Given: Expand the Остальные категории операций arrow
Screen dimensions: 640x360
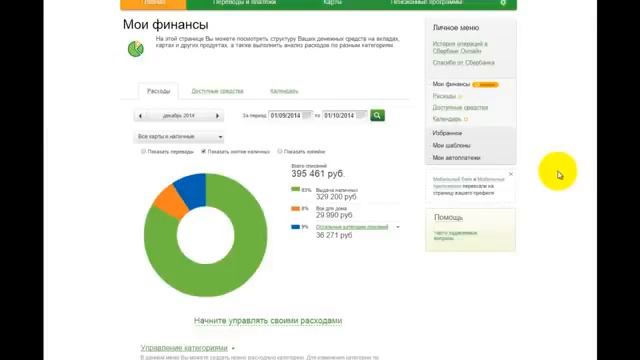Looking at the screenshot, I should pos(398,227).
